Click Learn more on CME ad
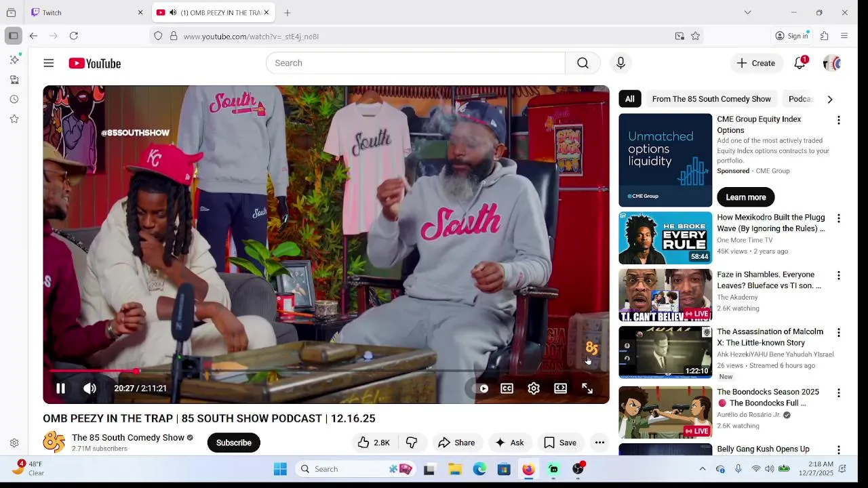868x488 pixels. (746, 197)
